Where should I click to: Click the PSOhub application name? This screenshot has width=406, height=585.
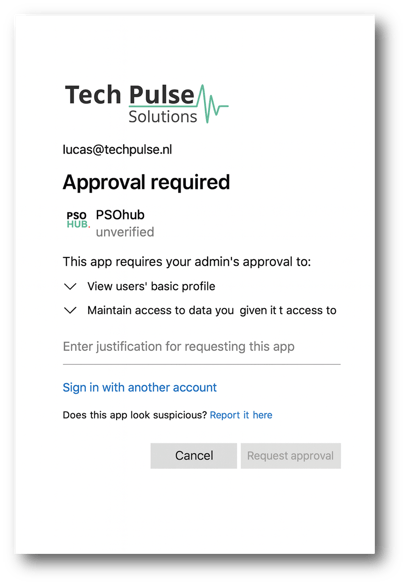tap(120, 215)
